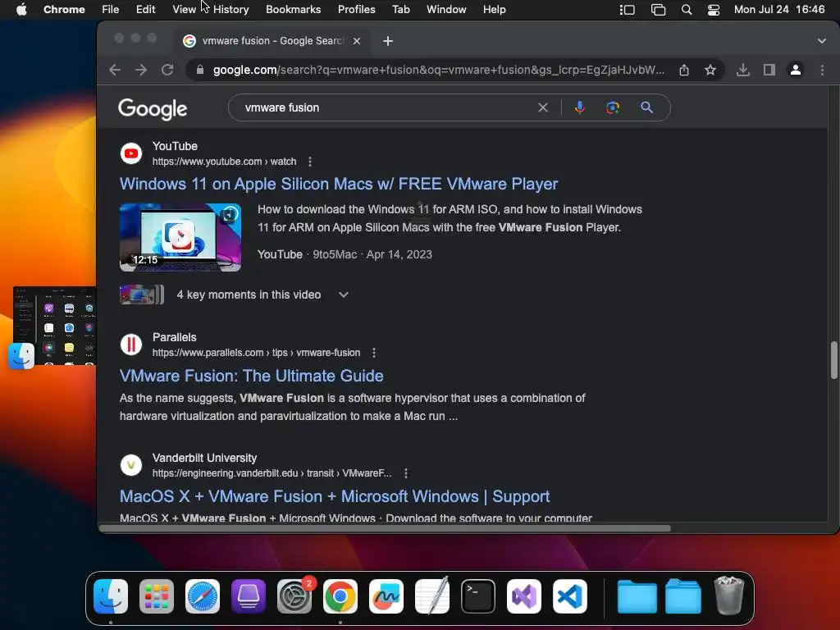
Task: Click the key moments preview thumbnail
Action: (141, 294)
